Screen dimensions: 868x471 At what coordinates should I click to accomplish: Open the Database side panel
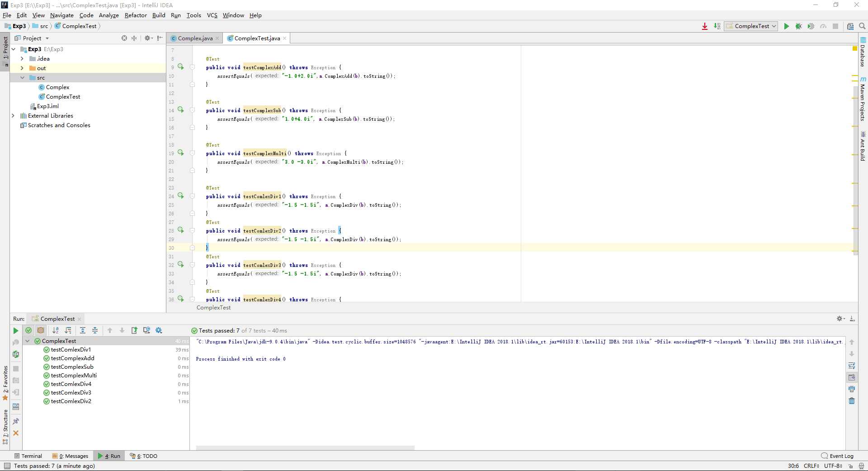pyautogui.click(x=863, y=52)
